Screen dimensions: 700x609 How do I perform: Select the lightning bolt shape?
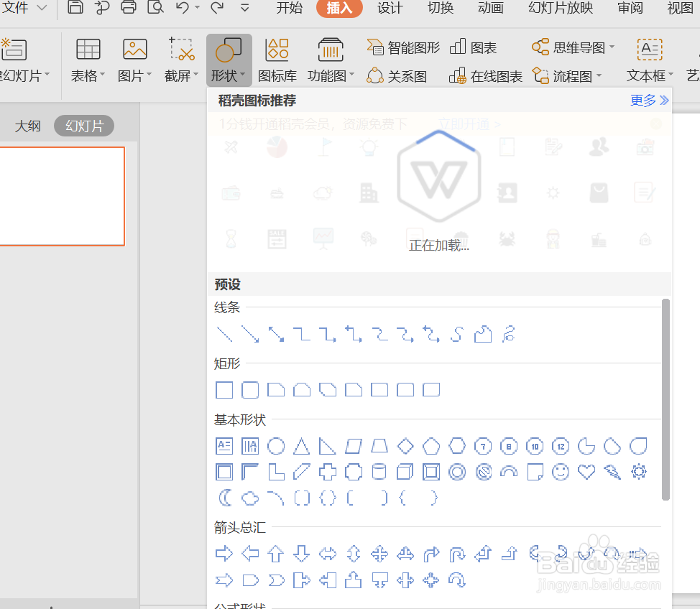612,472
